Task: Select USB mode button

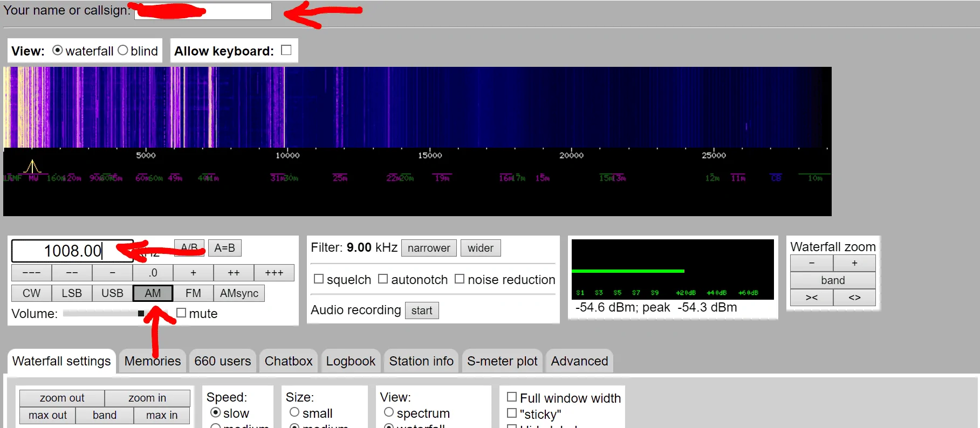Action: tap(112, 293)
